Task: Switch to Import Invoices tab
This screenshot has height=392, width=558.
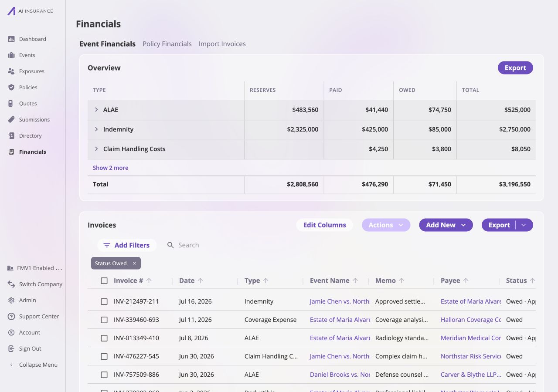Action: [222, 44]
